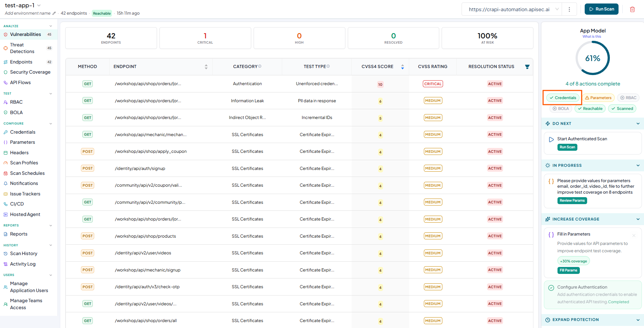
Task: Click the Security Coverage sidebar icon
Action: pyautogui.click(x=6, y=72)
